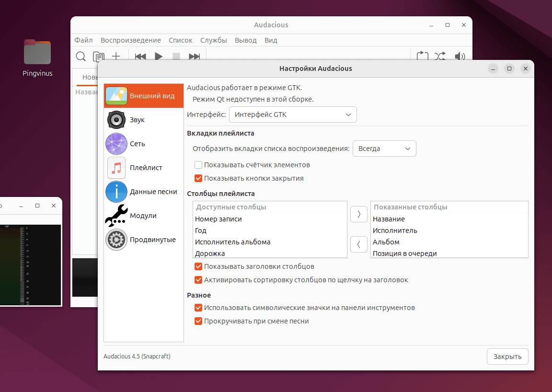Toggle shuffle icon in the toolbar

(440, 57)
